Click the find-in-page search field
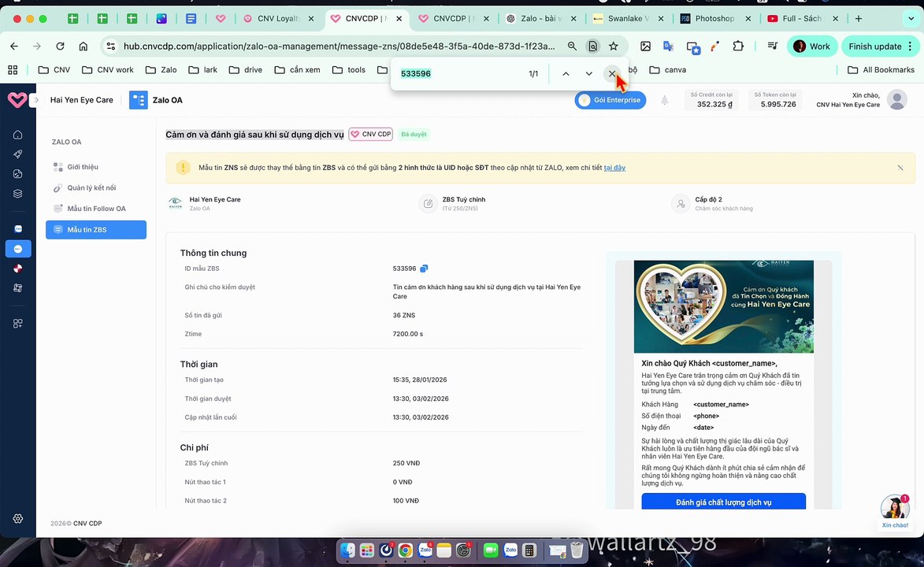Viewport: 924px width, 567px height. pyautogui.click(x=460, y=74)
